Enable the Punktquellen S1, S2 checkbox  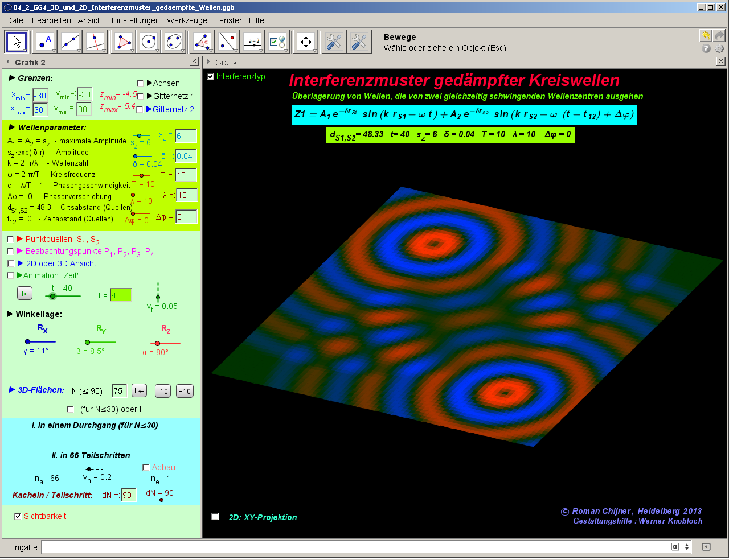tap(10, 239)
